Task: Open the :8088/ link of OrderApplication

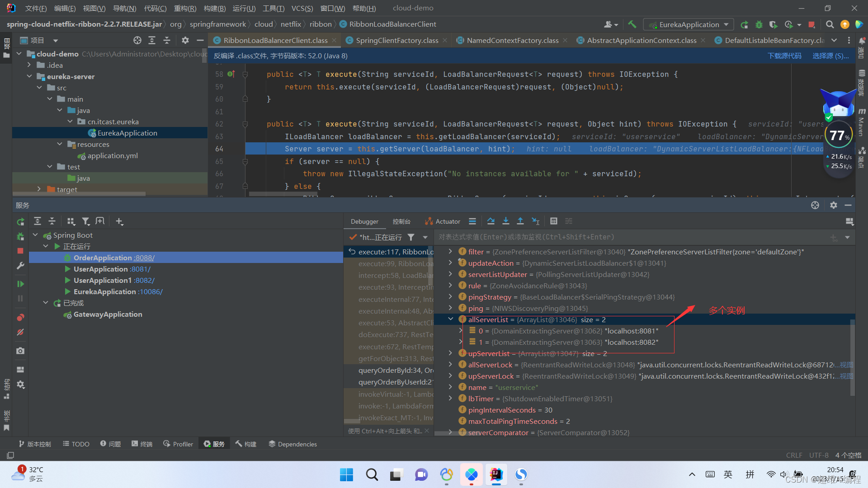Action: tap(144, 258)
